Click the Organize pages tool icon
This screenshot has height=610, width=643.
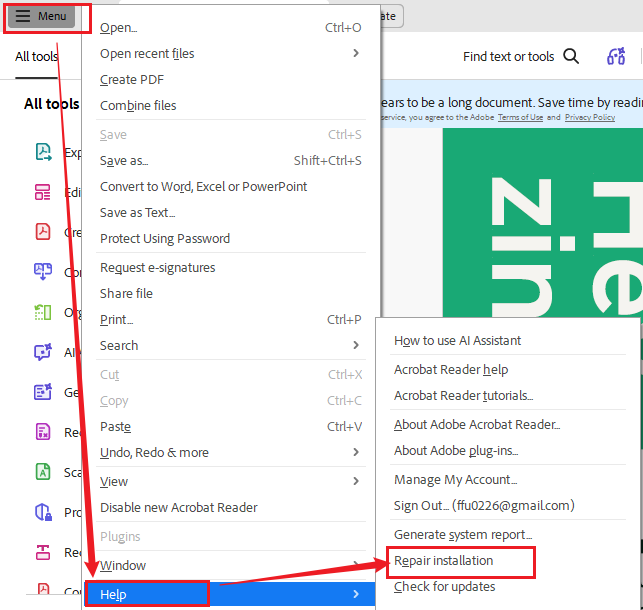click(43, 312)
